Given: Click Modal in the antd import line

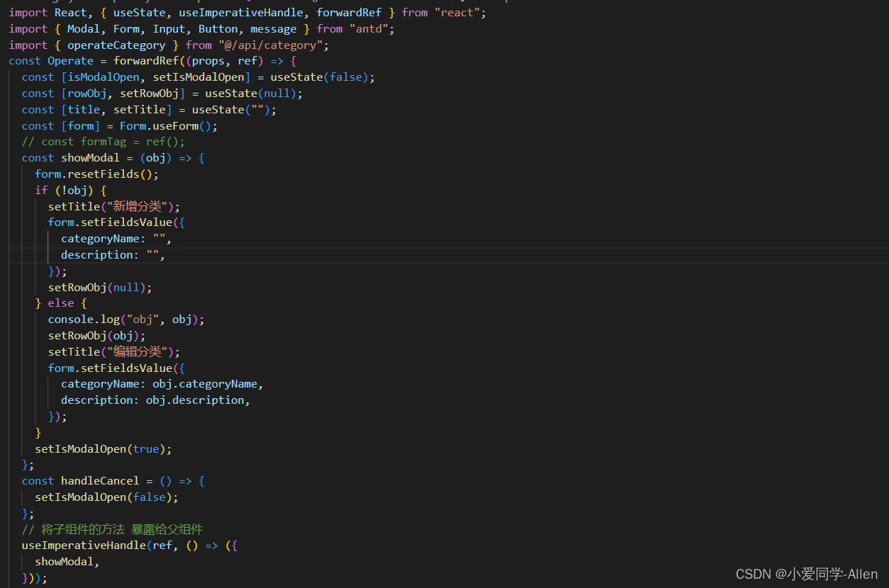Looking at the screenshot, I should tap(84, 28).
